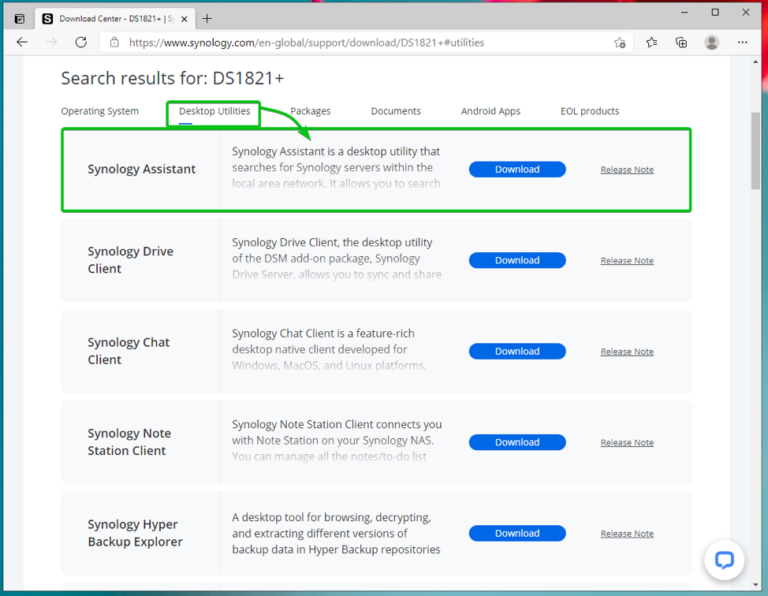The width and height of the screenshot is (768, 596).
Task: Click the site lock icon in address bar
Action: [x=114, y=43]
